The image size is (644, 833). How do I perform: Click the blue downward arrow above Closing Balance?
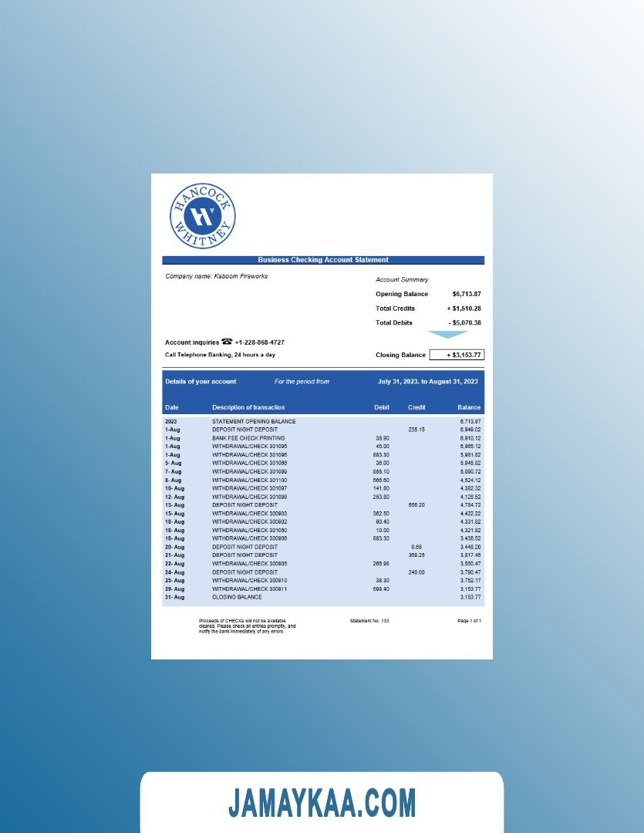point(448,335)
